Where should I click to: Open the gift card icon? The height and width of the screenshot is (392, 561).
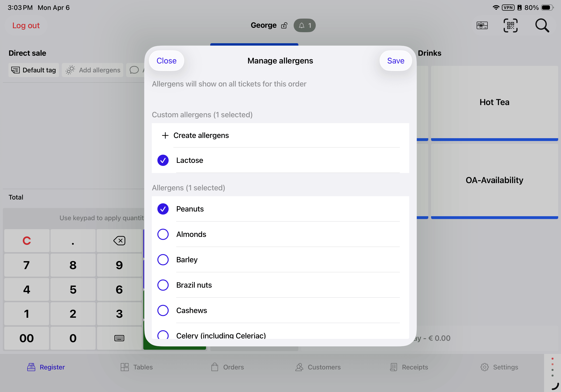(482, 25)
